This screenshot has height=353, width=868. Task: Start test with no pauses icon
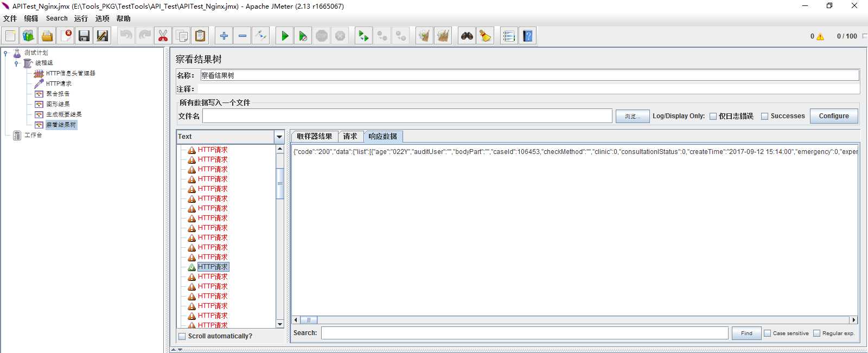coord(303,36)
